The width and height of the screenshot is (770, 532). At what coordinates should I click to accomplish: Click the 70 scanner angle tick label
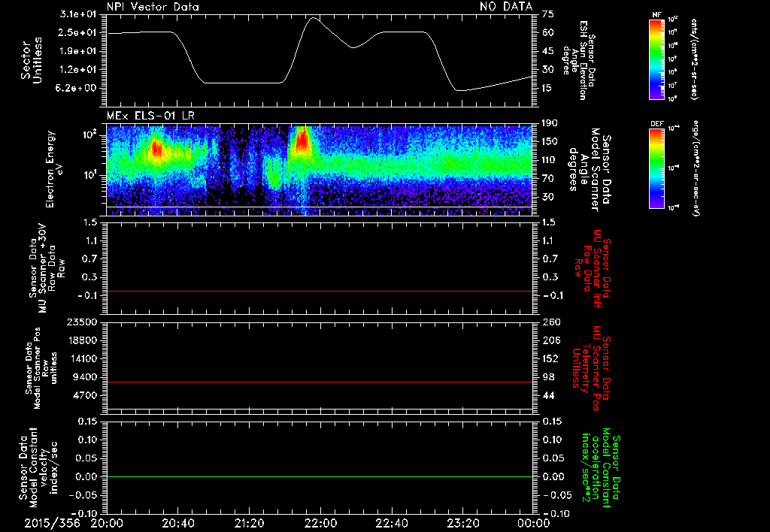click(x=547, y=179)
